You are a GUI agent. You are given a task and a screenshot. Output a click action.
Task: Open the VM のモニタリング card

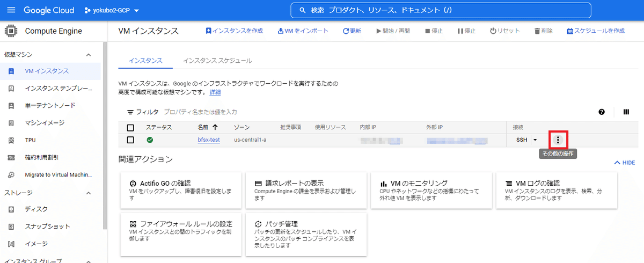432,191
